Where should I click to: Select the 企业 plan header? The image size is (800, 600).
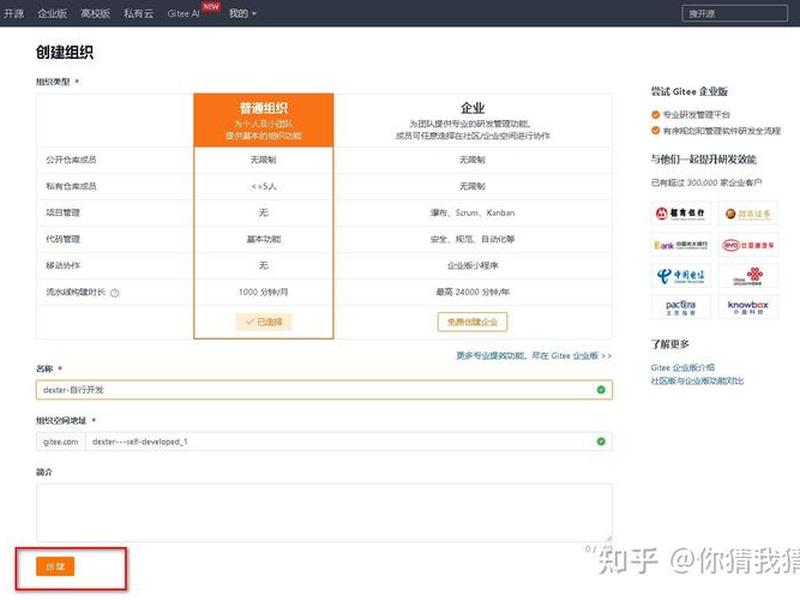472,120
